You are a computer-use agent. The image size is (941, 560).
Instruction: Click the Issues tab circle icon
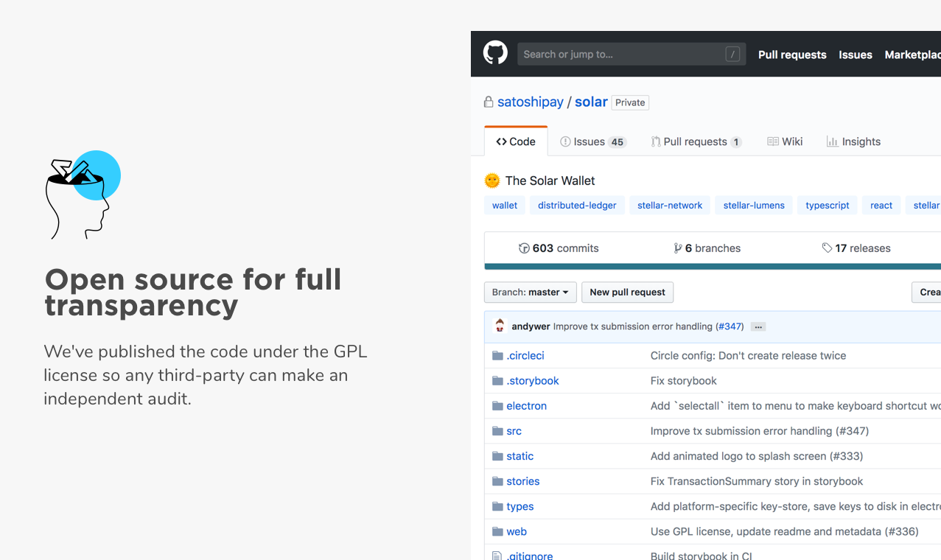[x=565, y=141]
